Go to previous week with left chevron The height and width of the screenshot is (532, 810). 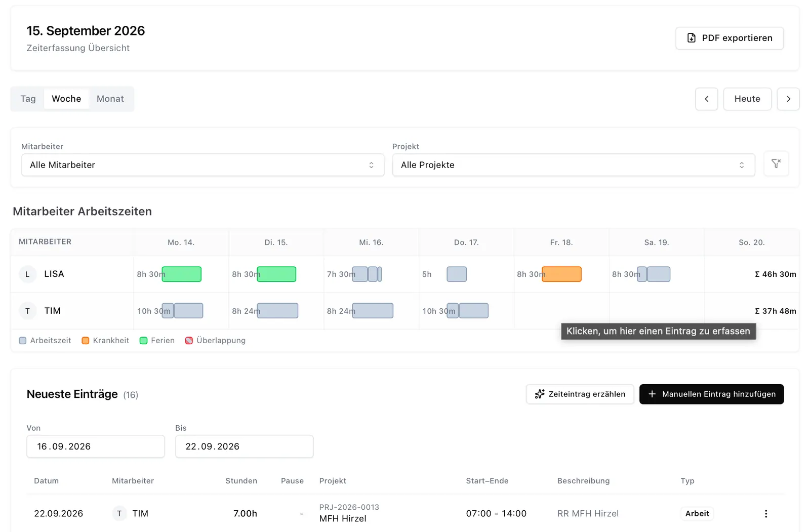click(707, 99)
